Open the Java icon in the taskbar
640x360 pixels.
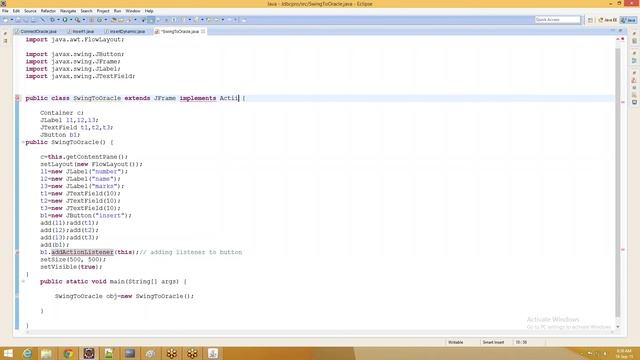213,353
